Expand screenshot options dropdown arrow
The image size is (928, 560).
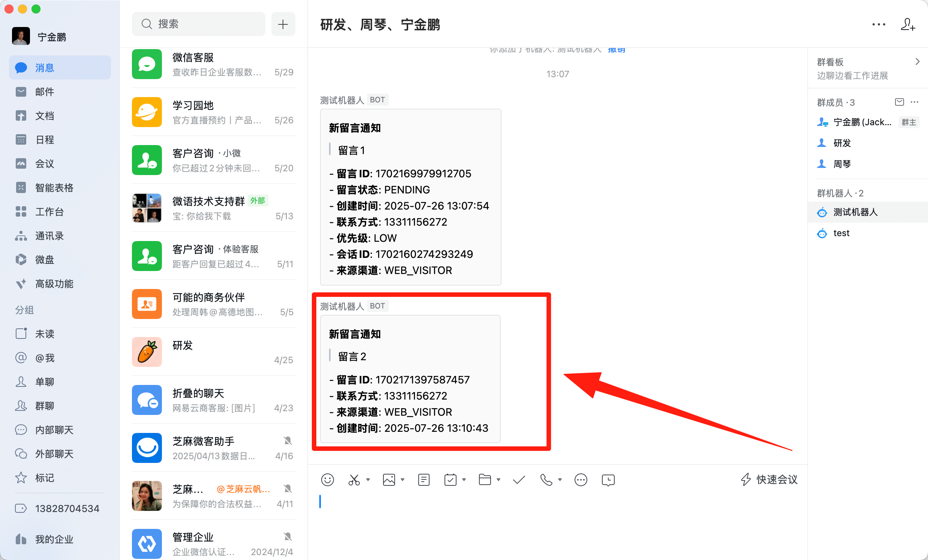368,480
